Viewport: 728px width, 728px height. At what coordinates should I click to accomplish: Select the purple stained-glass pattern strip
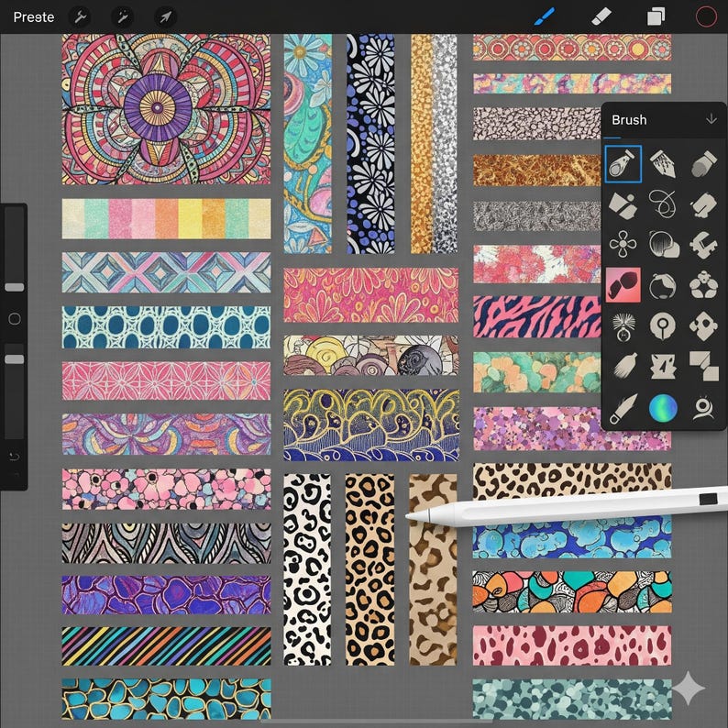click(x=166, y=595)
